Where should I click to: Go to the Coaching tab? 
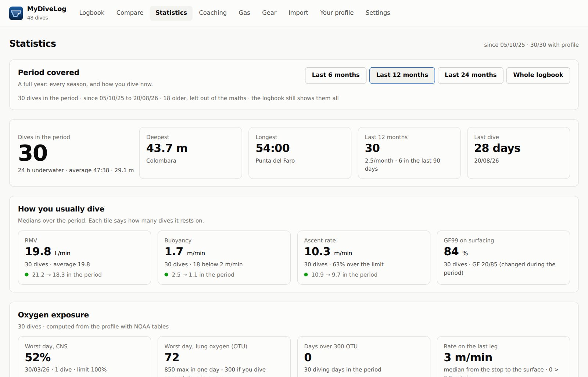(213, 13)
